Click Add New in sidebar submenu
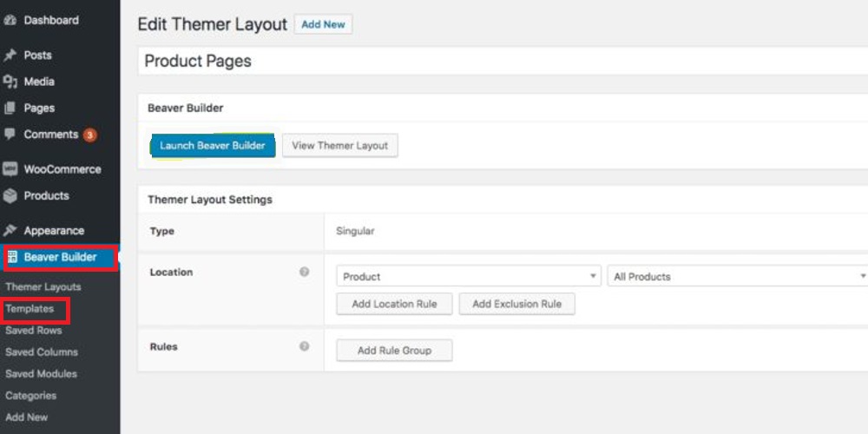 point(27,417)
